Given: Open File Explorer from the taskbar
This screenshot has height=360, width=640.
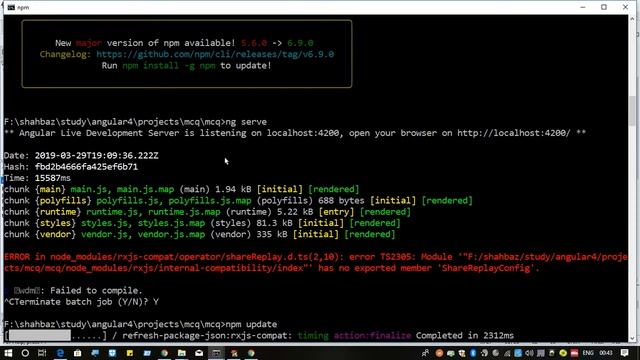Looking at the screenshot, I should click(x=182, y=353).
